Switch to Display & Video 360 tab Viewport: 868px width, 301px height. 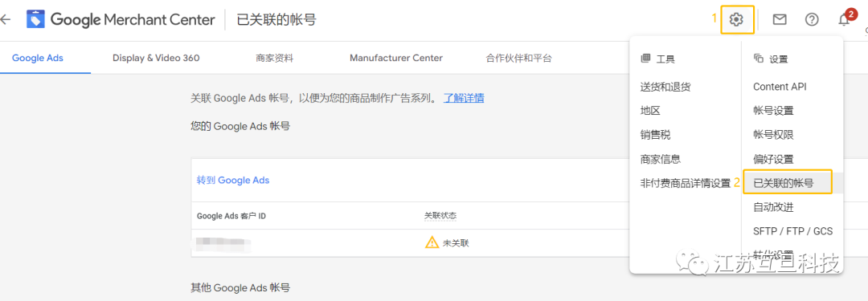click(156, 58)
